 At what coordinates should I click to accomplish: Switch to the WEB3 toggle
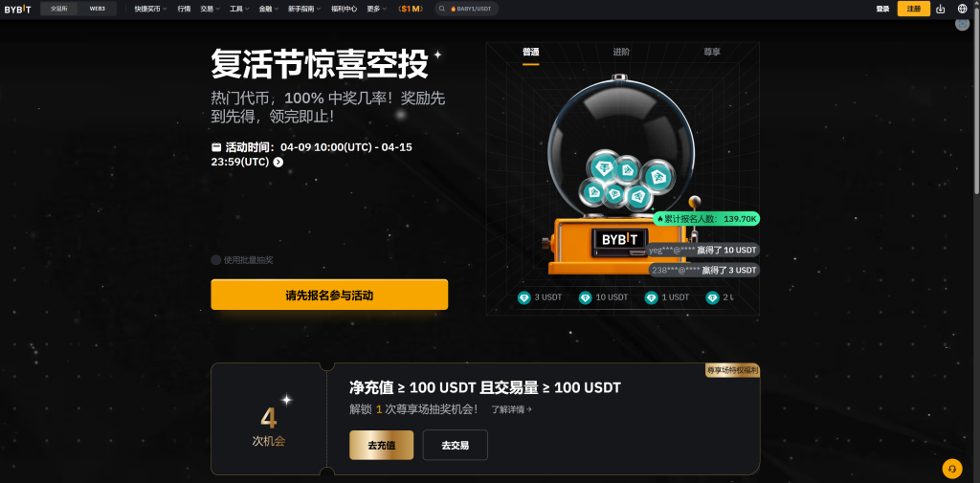[x=98, y=9]
